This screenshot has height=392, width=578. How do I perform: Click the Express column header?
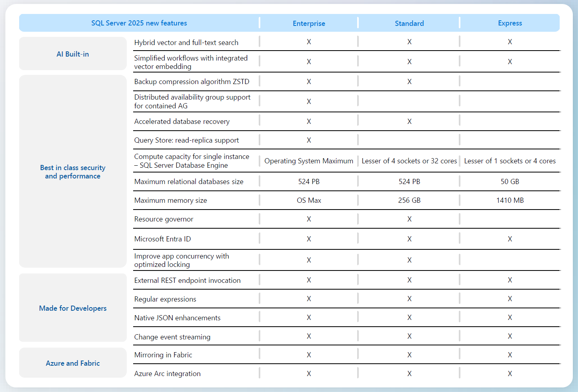[x=509, y=23]
